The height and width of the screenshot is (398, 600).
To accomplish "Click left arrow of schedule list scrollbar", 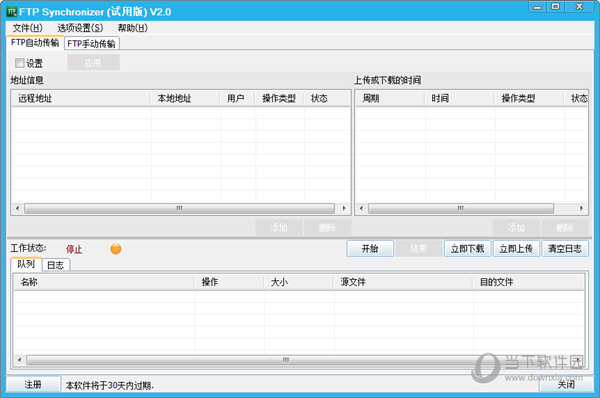I will point(361,208).
